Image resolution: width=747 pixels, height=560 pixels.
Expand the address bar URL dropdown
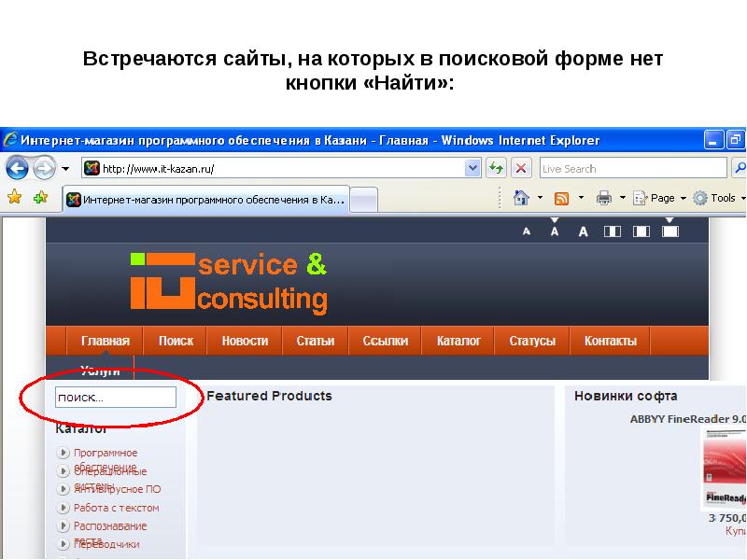click(x=472, y=168)
